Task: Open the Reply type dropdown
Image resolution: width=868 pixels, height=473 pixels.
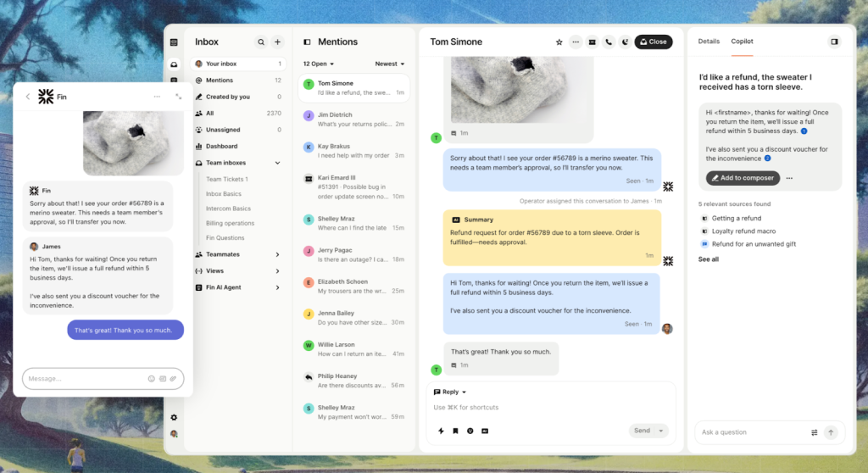Action: click(450, 392)
